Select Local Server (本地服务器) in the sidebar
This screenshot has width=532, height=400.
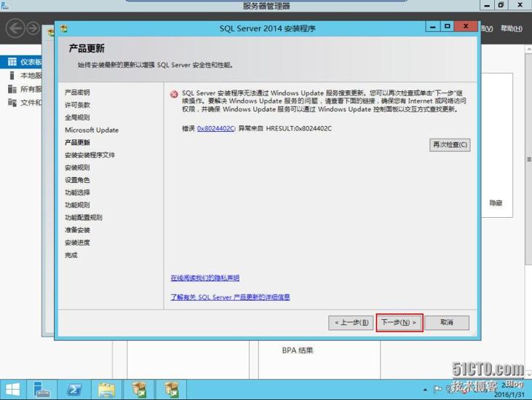point(29,76)
